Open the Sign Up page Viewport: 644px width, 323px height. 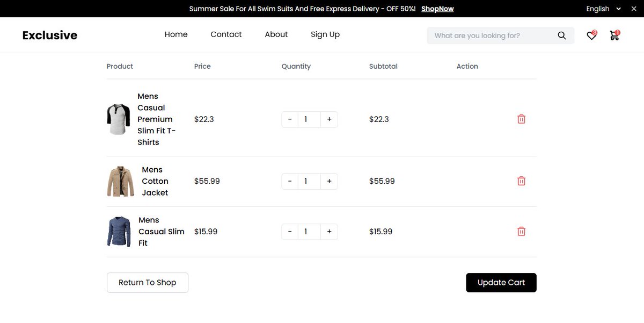[x=325, y=34]
